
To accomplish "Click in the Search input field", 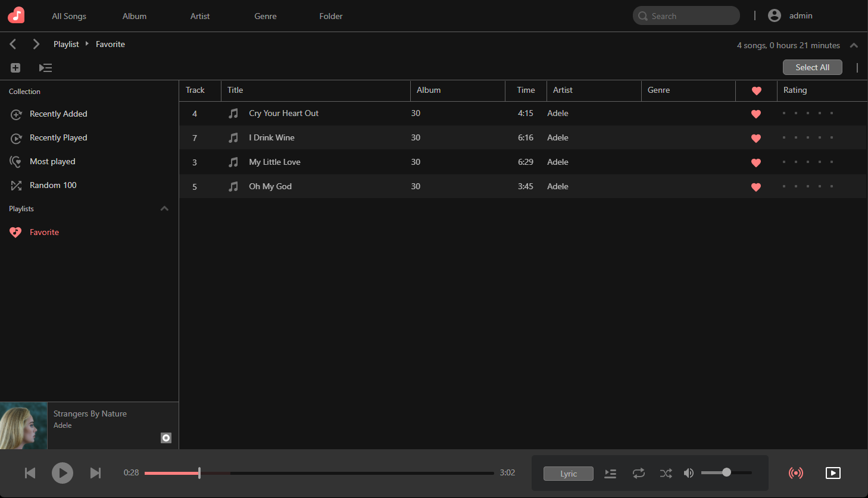I will coord(691,16).
